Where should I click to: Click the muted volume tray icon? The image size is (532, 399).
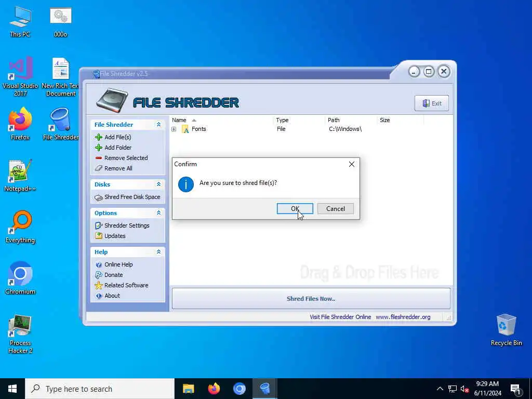(x=465, y=389)
